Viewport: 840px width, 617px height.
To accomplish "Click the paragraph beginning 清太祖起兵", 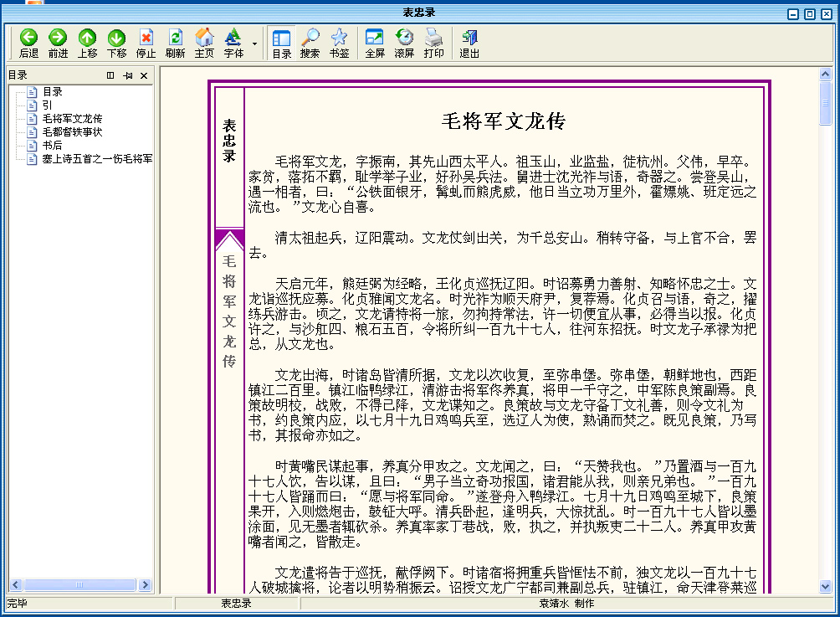I will pos(503,245).
